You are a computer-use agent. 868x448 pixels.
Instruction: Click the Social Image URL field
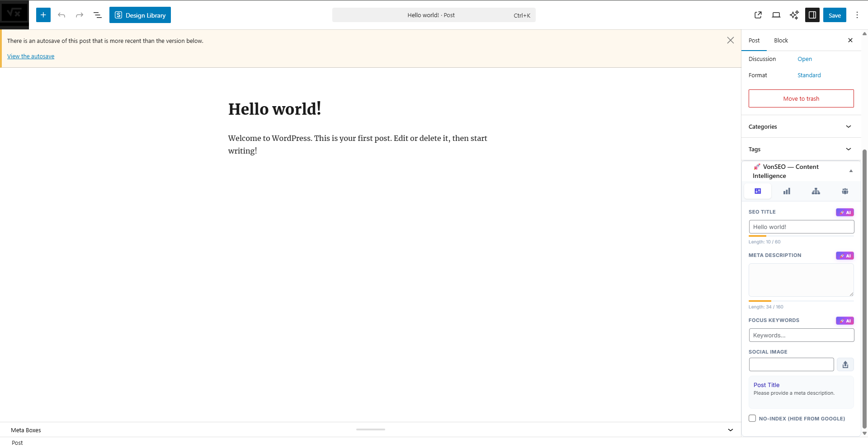point(791,364)
